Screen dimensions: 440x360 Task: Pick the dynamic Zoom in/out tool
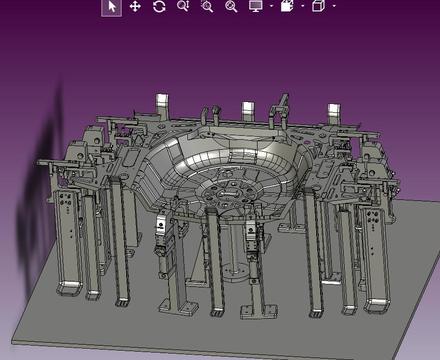pos(183,6)
